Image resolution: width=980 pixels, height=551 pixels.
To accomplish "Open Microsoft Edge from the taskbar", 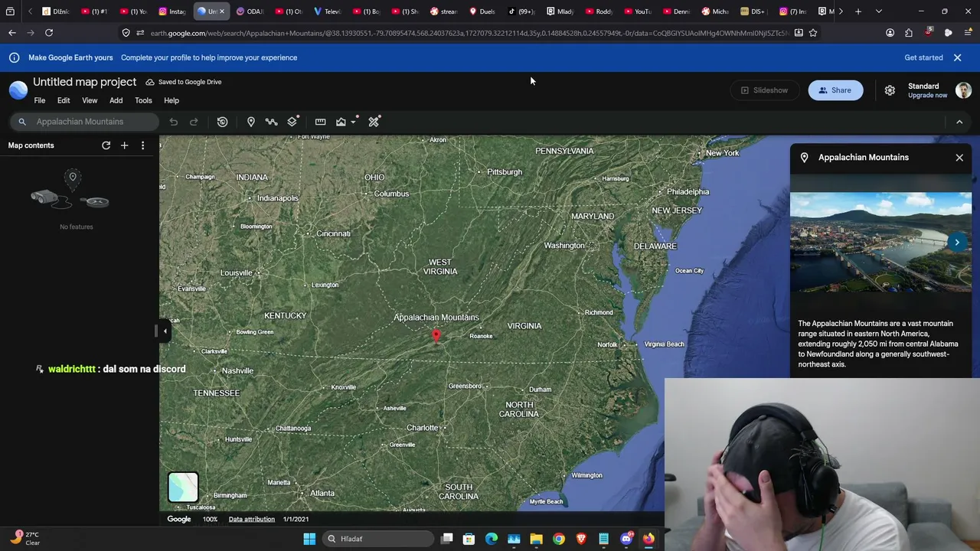I will [x=492, y=539].
